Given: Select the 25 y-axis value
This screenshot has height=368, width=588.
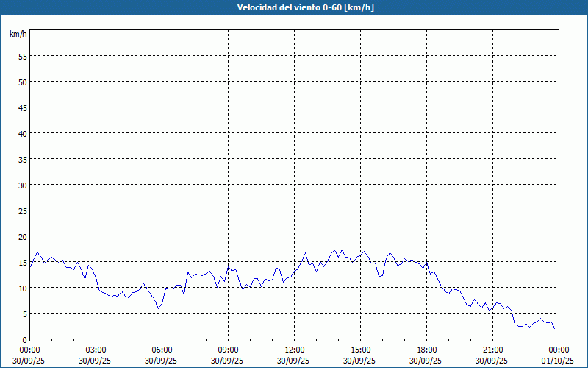Looking at the screenshot, I should [x=22, y=210].
